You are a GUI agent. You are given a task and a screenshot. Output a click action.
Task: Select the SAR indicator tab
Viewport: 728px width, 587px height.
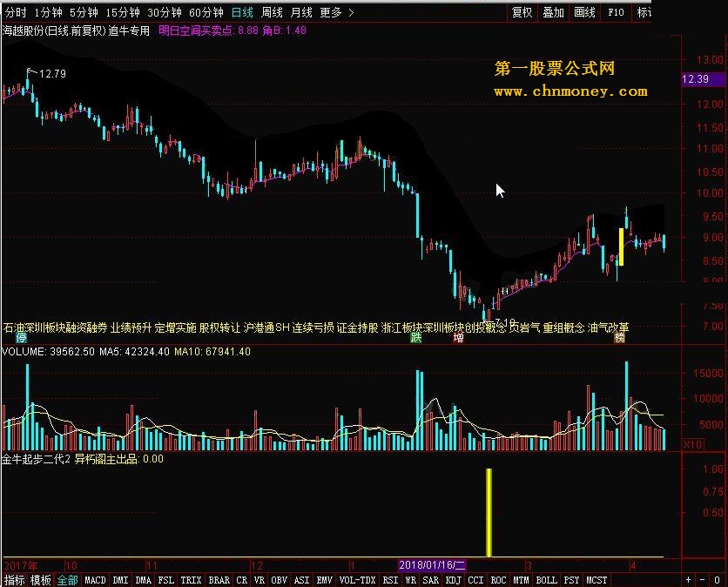point(431,580)
